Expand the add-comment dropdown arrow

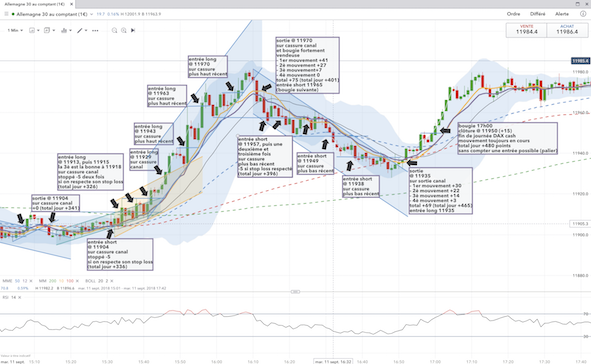click(54, 30)
